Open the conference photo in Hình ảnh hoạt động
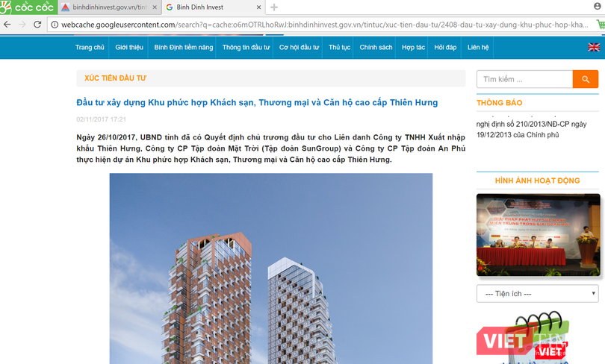Viewport: 605px width, 364px height. tap(537, 234)
